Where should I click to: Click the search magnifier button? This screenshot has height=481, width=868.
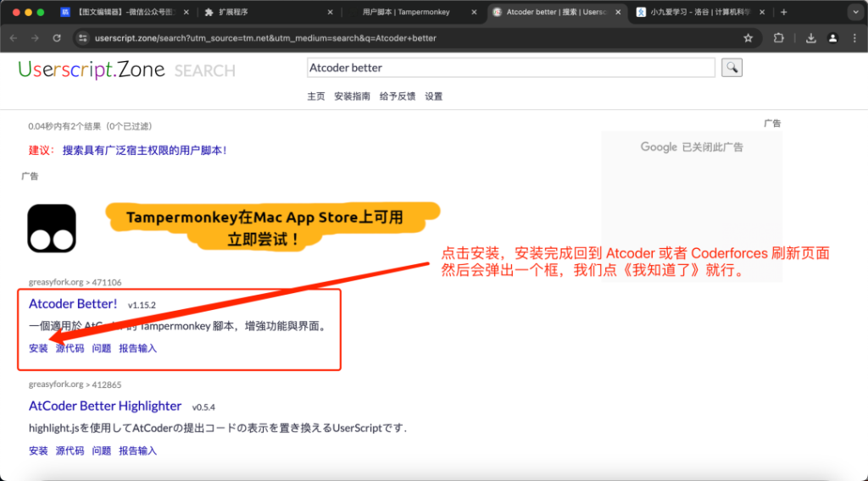coord(732,68)
